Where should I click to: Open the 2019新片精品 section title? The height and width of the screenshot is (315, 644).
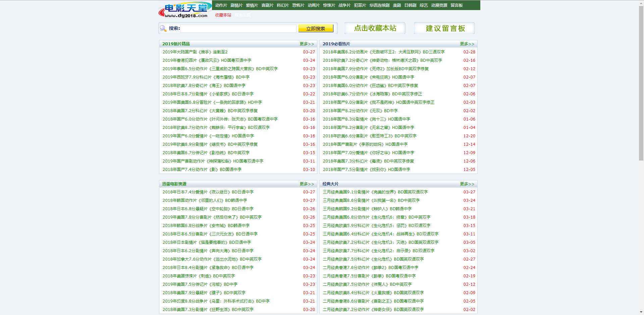click(x=176, y=44)
